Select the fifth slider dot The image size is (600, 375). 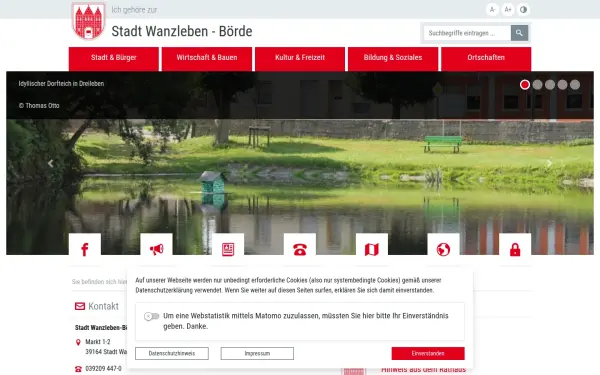[x=575, y=85]
